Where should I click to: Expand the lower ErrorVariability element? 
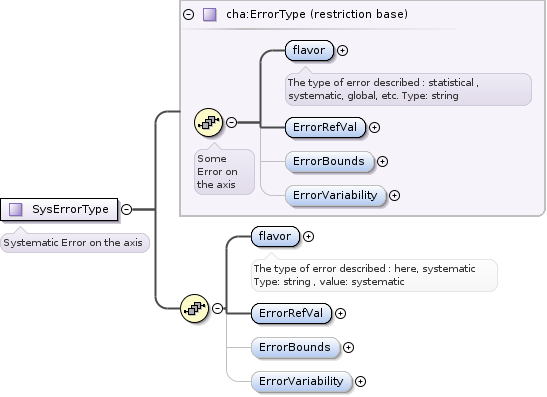click(360, 382)
